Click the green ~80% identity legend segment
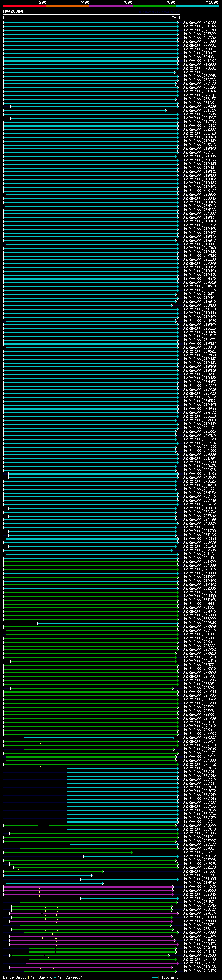Viewport: 222px width, 980px height. [x=154, y=6]
